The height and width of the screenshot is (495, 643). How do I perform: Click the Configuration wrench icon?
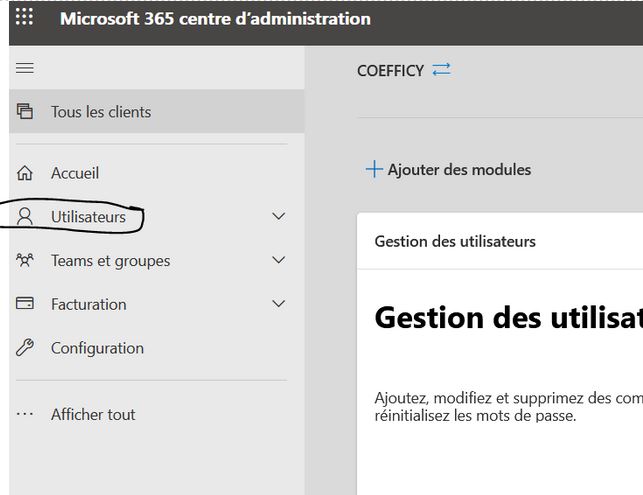click(26, 348)
